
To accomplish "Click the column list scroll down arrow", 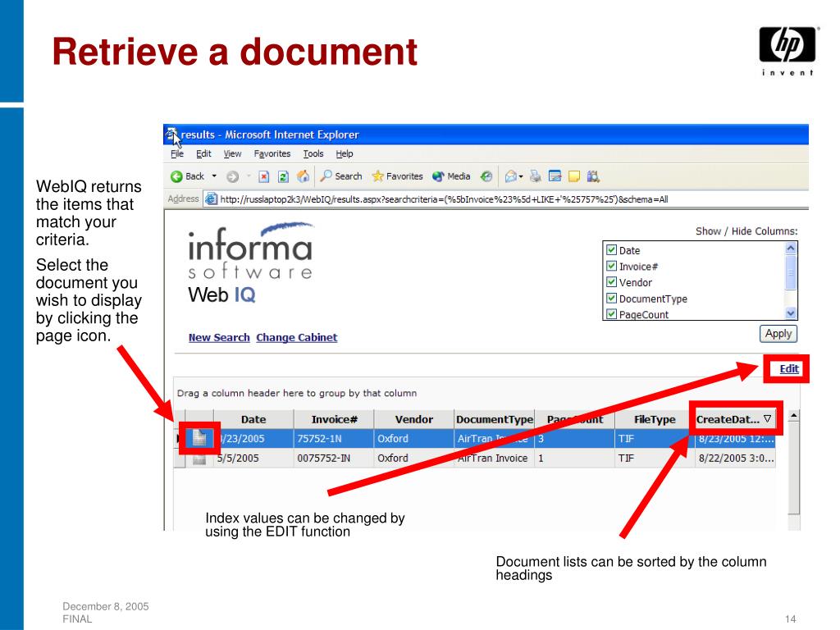I will (x=790, y=313).
